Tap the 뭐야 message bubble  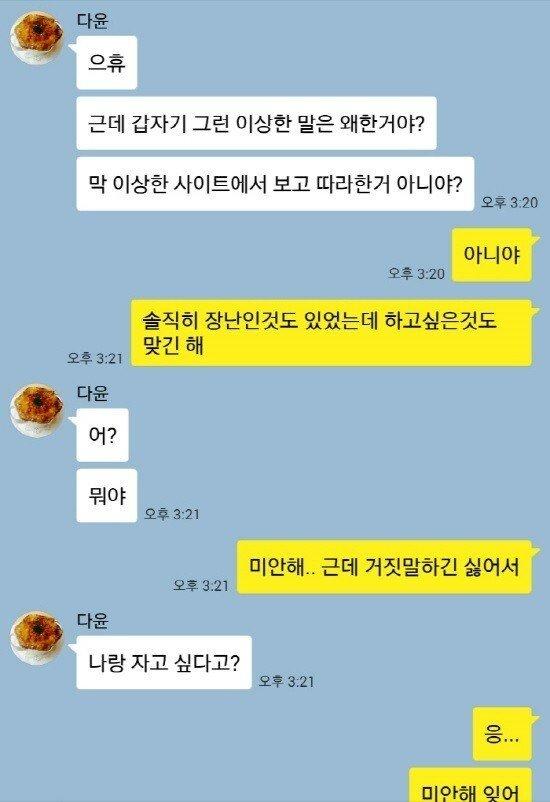(106, 496)
